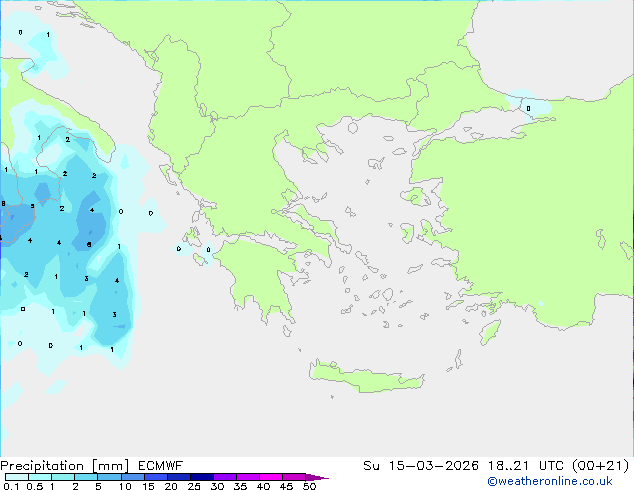
Task: Click the '[mm]' unit label
Action: [110, 466]
